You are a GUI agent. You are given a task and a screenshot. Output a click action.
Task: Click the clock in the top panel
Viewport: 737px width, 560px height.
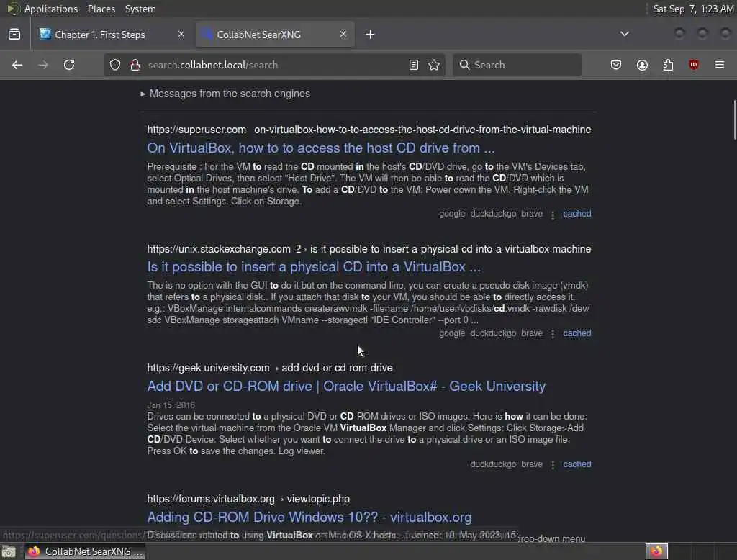pyautogui.click(x=693, y=9)
